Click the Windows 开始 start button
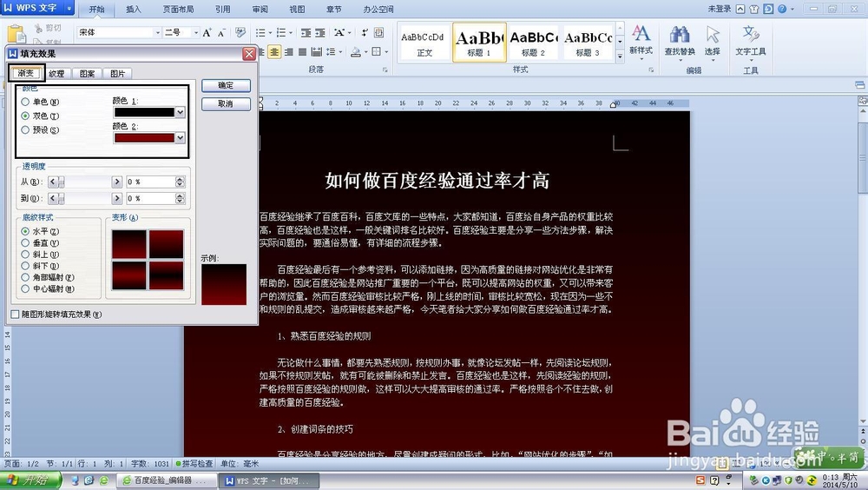The height and width of the screenshot is (490, 868). [30, 480]
